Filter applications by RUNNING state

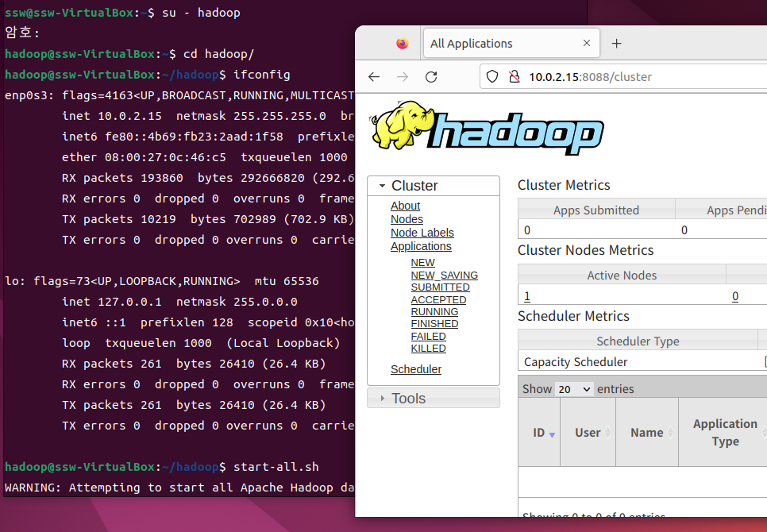coord(434,312)
